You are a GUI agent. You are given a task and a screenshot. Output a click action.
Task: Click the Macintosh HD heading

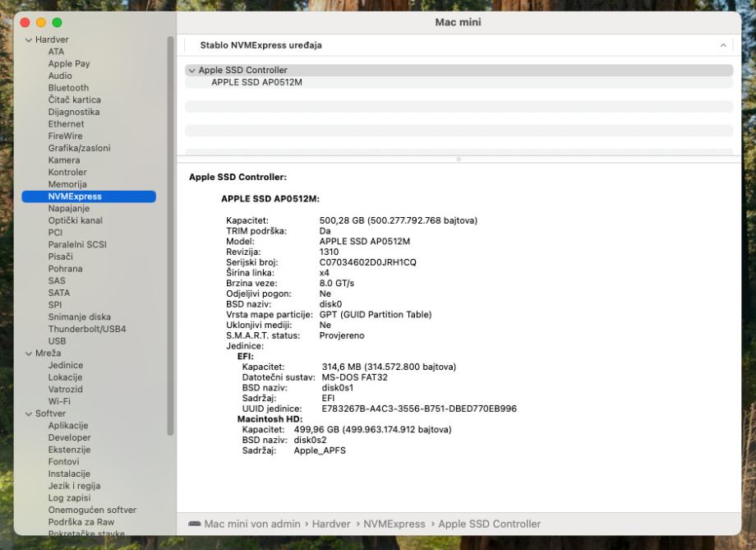pyautogui.click(x=270, y=419)
